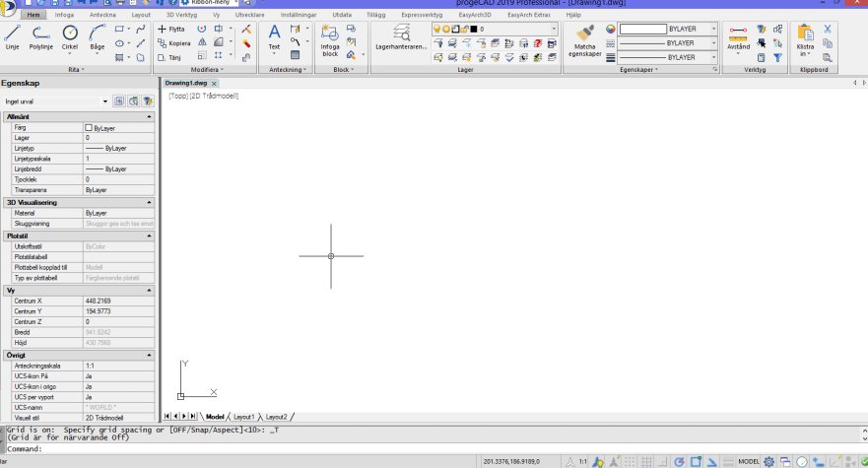Open the Anteckna ribbon tab
This screenshot has height=468, width=868.
coord(103,15)
